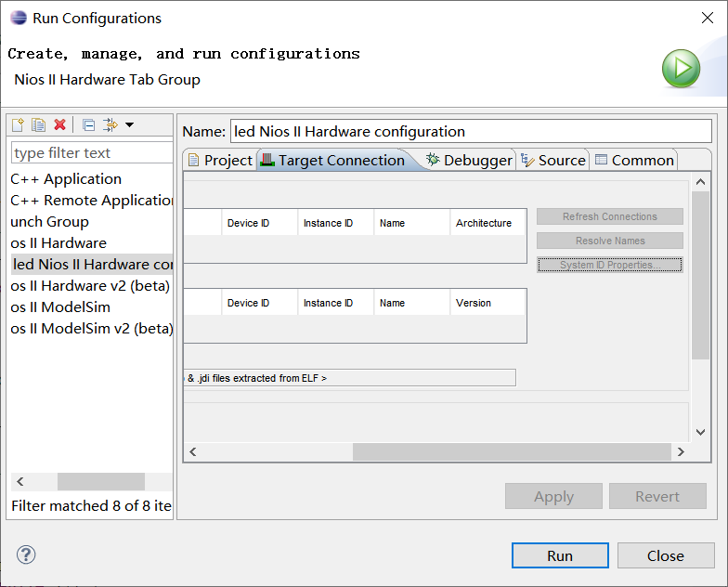Image resolution: width=728 pixels, height=587 pixels.
Task: Click in the type filter text field
Action: point(91,153)
